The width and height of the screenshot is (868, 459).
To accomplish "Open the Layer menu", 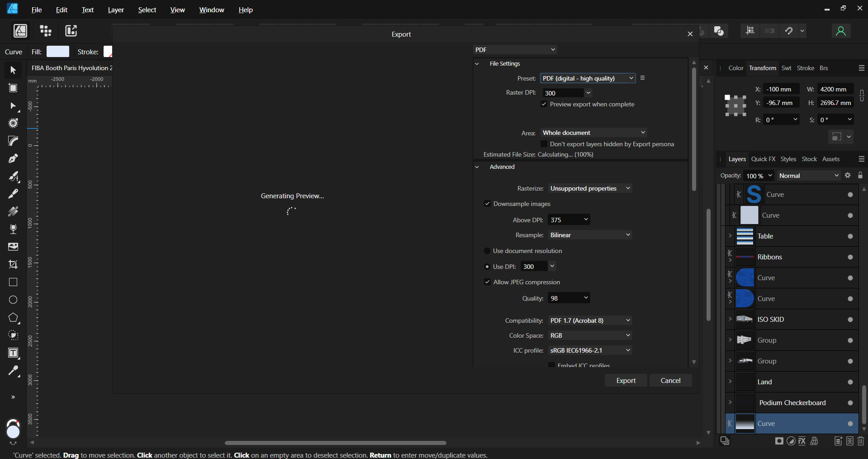I will [116, 10].
